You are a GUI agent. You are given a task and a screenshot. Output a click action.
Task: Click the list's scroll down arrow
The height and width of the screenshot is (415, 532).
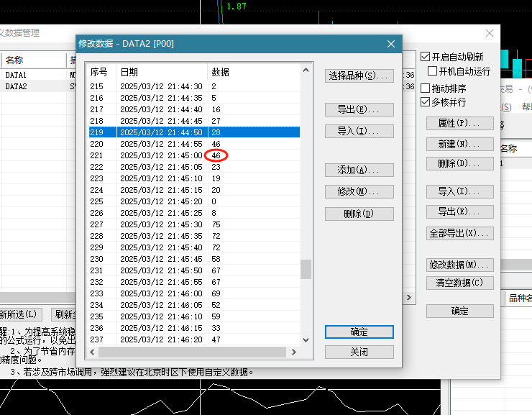click(306, 340)
